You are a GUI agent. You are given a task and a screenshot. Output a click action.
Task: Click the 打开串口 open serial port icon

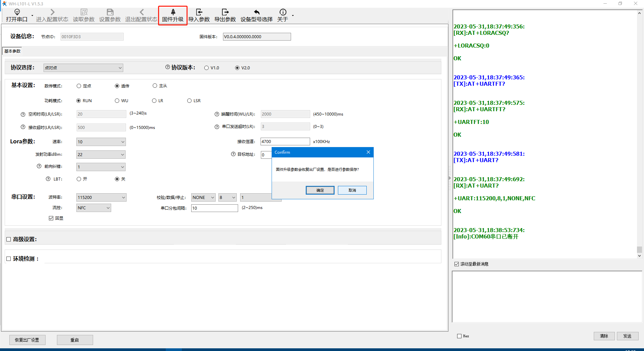point(17,12)
